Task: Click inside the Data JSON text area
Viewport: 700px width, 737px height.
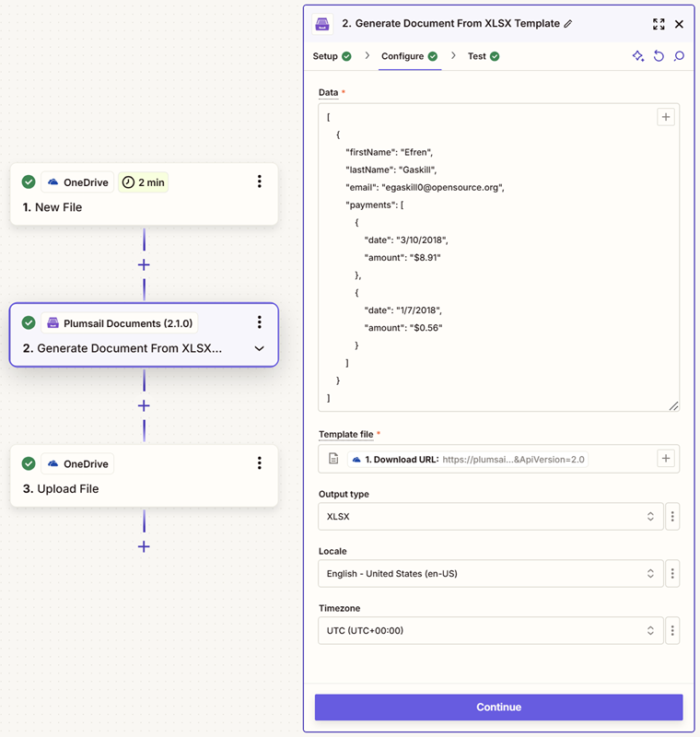Action: click(498, 258)
